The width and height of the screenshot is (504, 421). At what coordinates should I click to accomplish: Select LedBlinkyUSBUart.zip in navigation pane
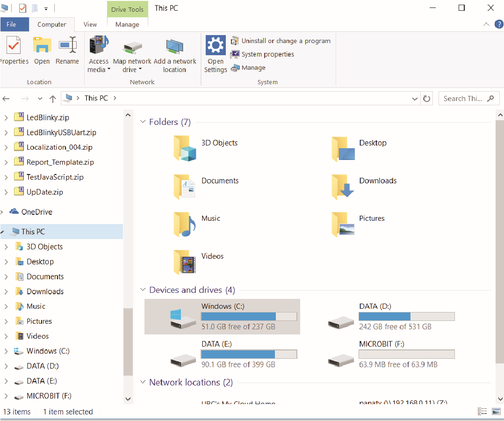click(61, 132)
